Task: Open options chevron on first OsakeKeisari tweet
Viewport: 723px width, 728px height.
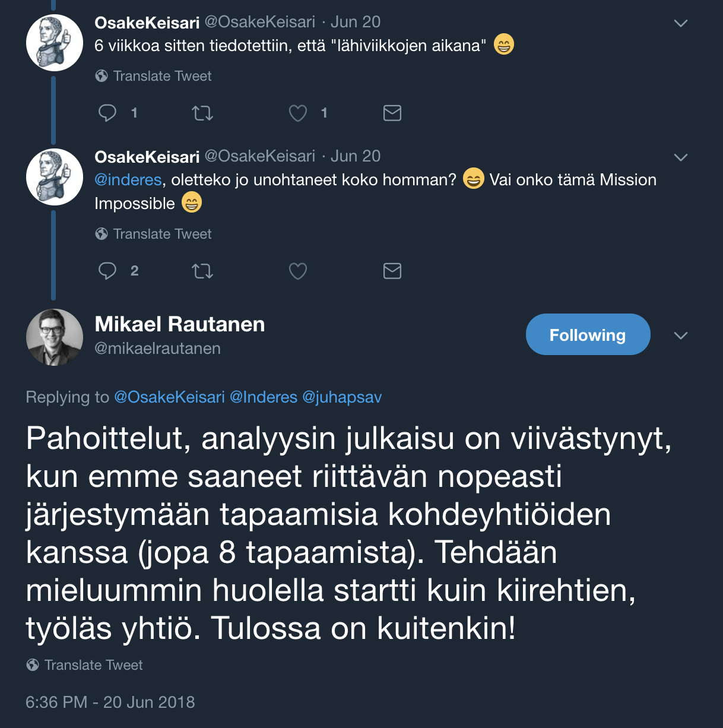Action: (x=681, y=23)
